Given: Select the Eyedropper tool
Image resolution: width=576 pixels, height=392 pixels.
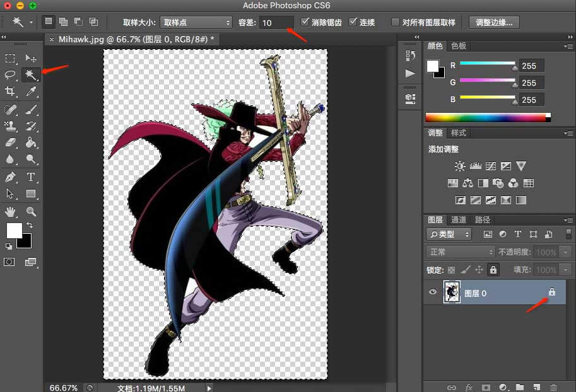Looking at the screenshot, I should click(31, 91).
